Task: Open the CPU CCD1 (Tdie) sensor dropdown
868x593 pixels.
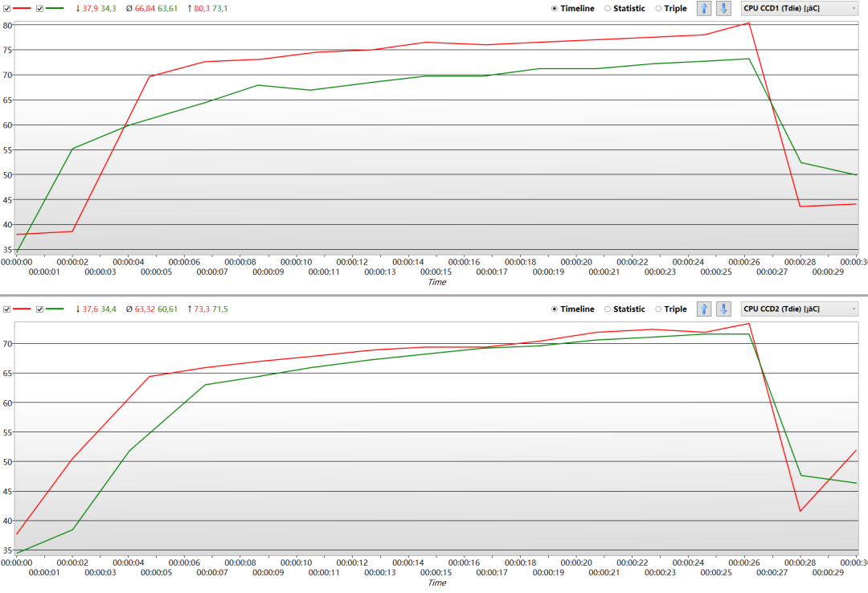Action: 800,8
